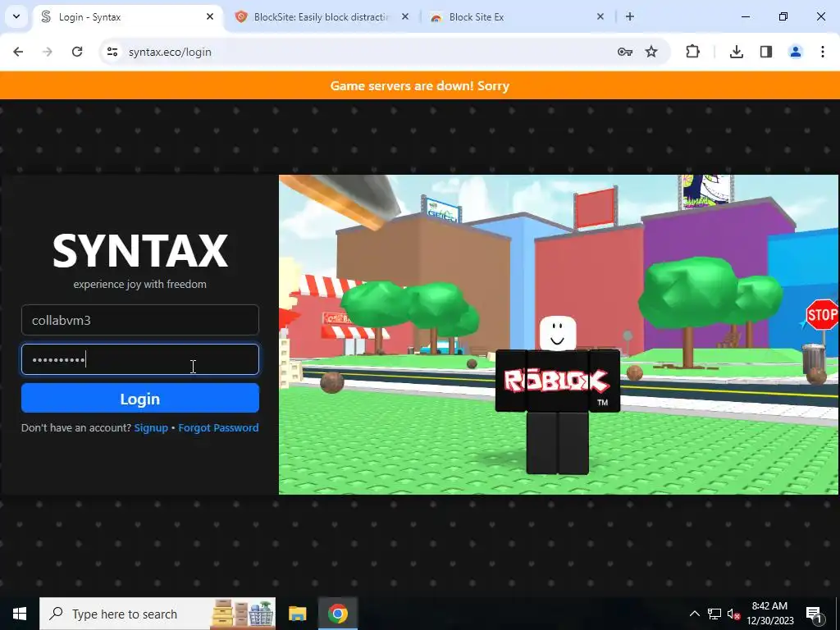The height and width of the screenshot is (630, 840).
Task: Click the password input field
Action: [139, 359]
